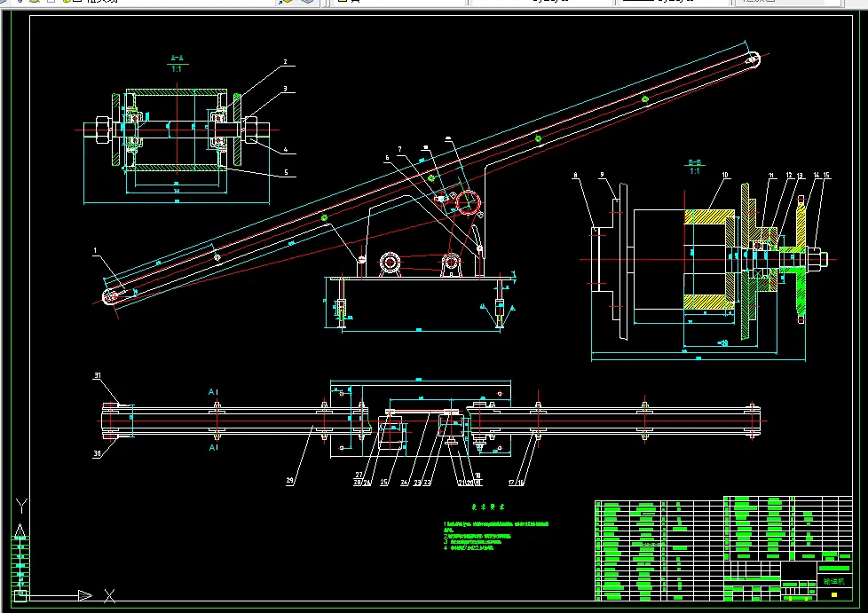
Task: Click the yellow square in title block
Action: coord(834,594)
